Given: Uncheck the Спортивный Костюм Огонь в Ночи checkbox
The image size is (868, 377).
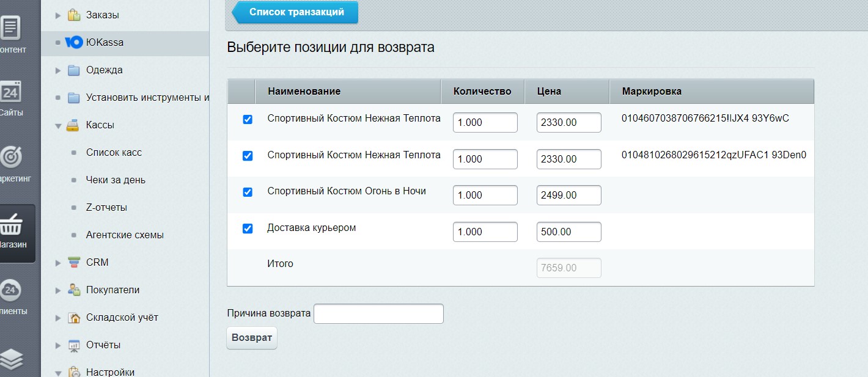Looking at the screenshot, I should tap(248, 192).
